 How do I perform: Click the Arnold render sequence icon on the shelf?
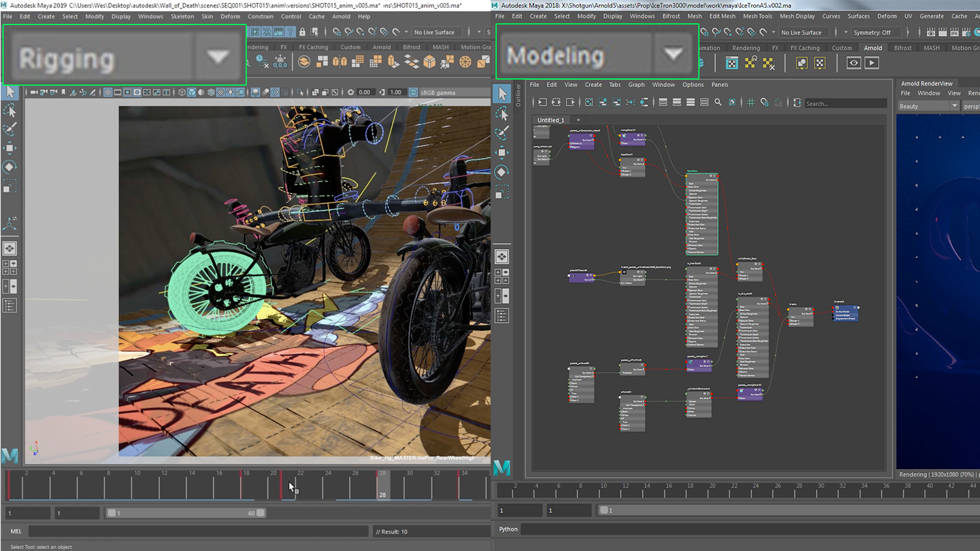872,64
